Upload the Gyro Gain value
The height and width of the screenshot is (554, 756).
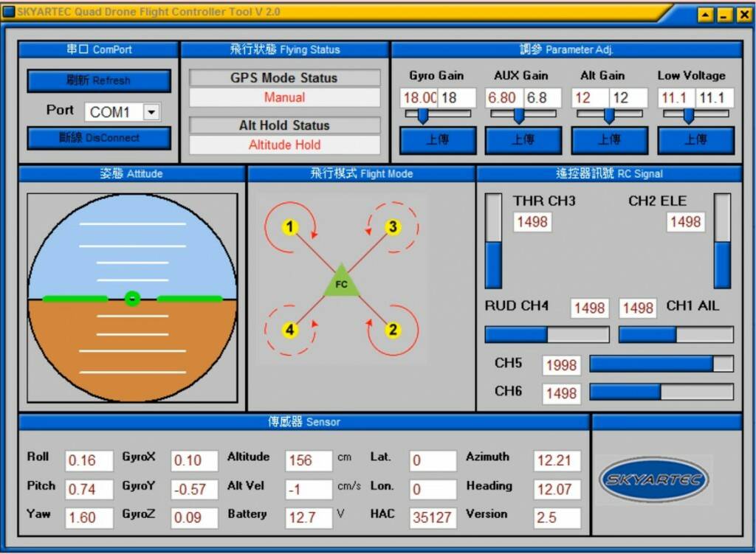[438, 140]
